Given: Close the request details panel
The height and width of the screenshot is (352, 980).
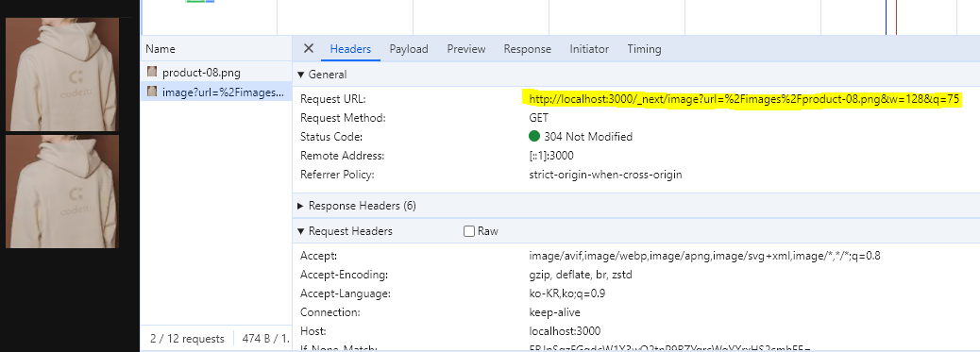Looking at the screenshot, I should [308, 49].
